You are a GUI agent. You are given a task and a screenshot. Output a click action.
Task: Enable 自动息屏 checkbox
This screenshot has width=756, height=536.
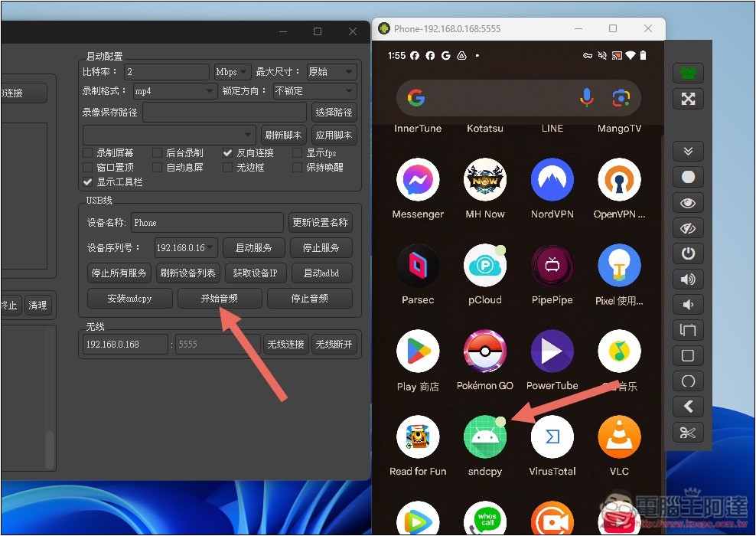(157, 168)
